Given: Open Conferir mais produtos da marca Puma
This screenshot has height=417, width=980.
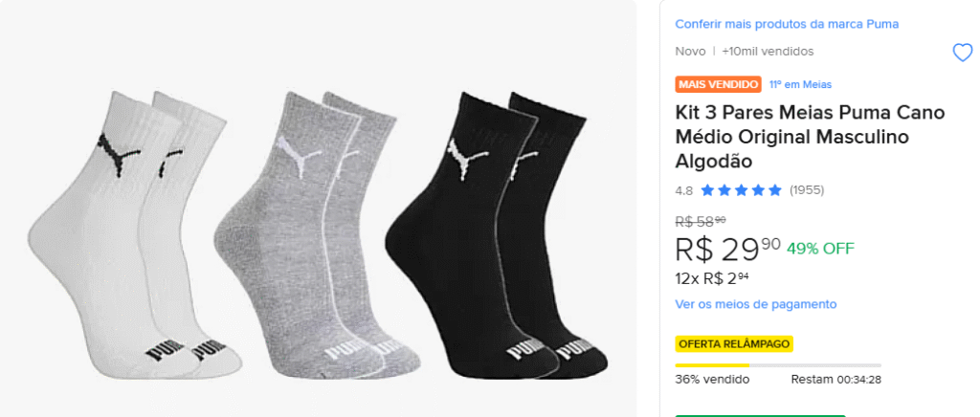Looking at the screenshot, I should coord(787,24).
